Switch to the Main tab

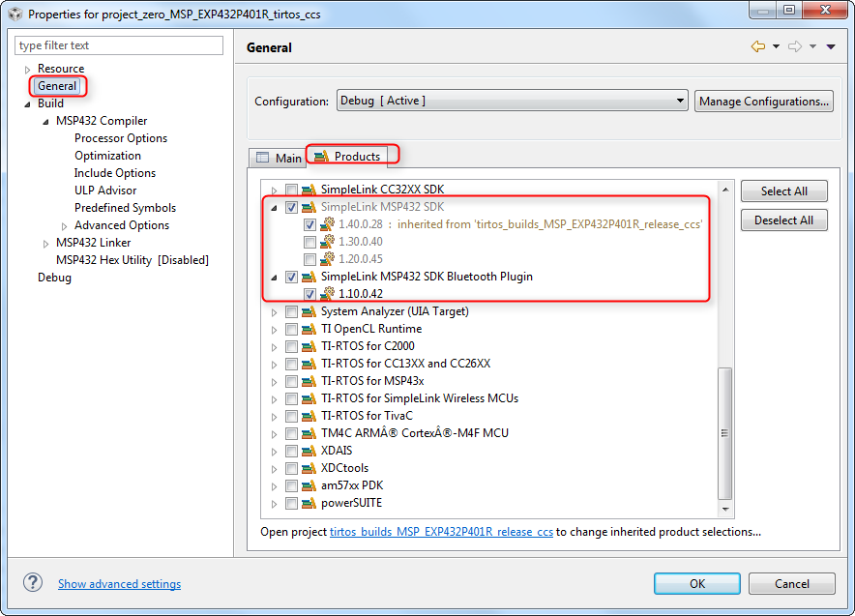278,158
